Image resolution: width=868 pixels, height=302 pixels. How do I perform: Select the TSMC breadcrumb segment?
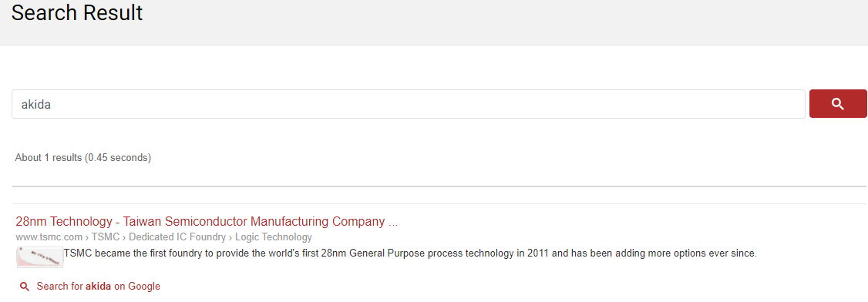[x=104, y=237]
